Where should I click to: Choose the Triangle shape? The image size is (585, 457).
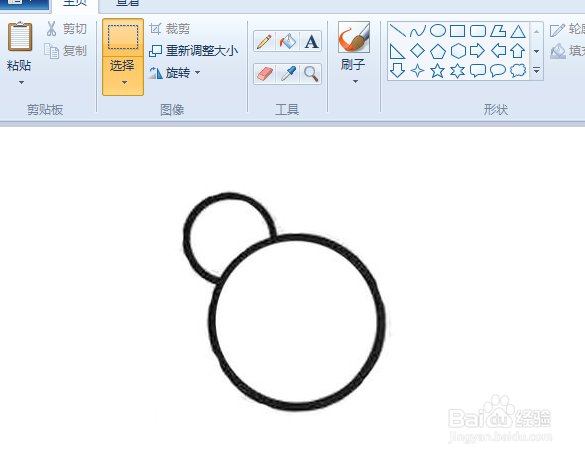pos(518,31)
